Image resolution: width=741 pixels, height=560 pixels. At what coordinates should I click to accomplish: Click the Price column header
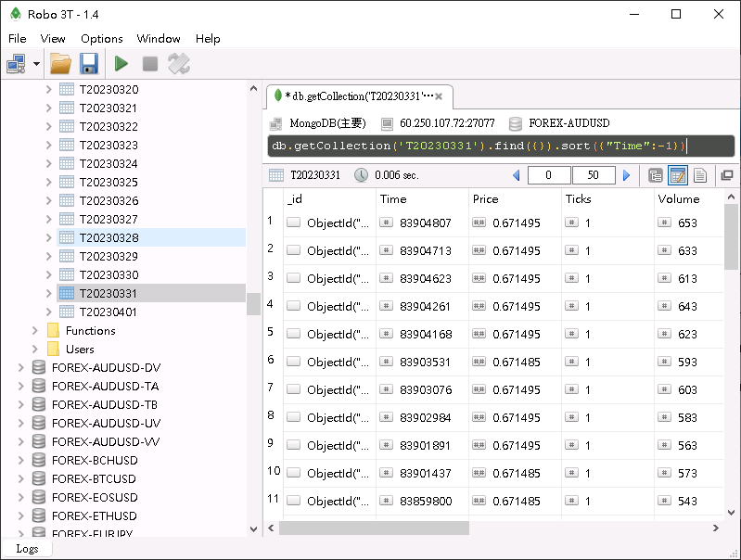[515, 199]
